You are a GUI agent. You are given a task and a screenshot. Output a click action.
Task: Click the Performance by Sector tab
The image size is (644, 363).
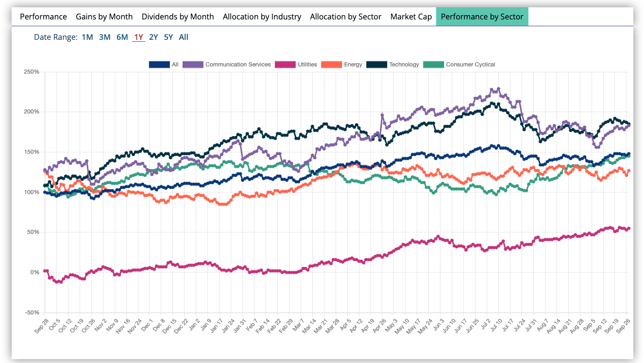(x=482, y=17)
